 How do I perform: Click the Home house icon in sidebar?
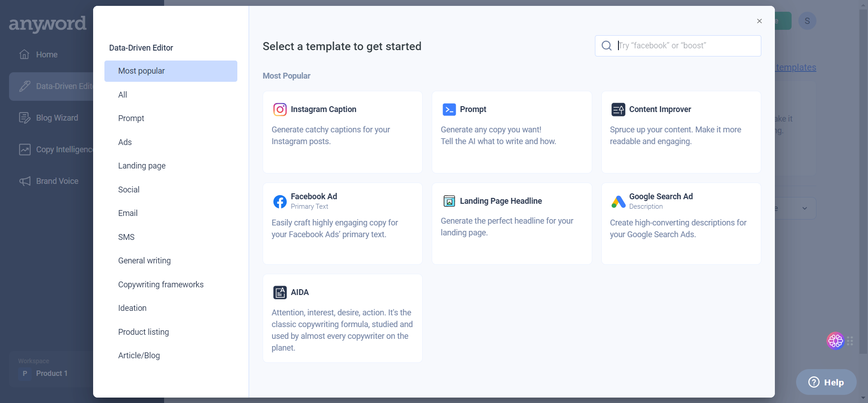click(x=24, y=54)
